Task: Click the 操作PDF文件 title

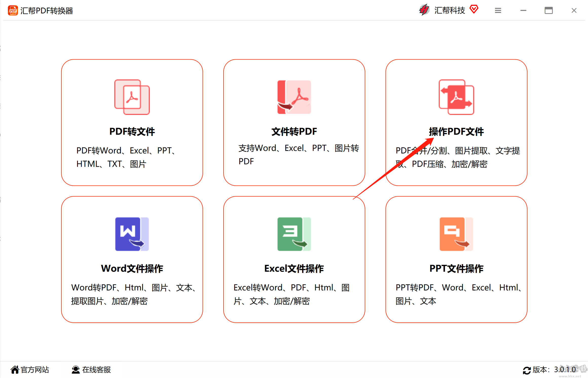Action: [x=456, y=131]
